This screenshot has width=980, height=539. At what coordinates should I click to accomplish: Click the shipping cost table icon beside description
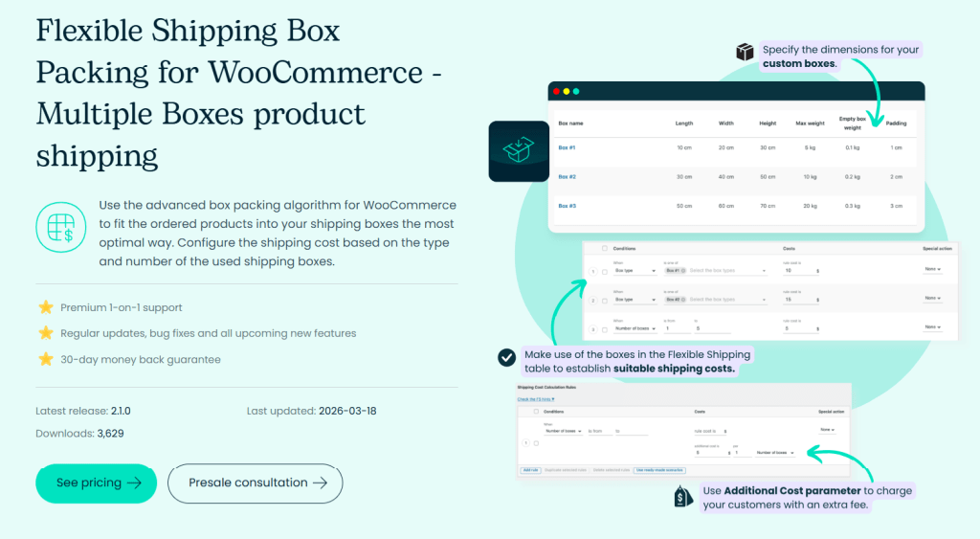coord(60,227)
